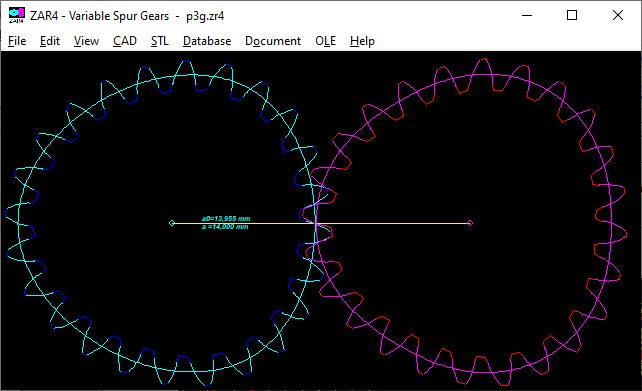The image size is (642, 391).
Task: Open the Edit menu
Action: (50, 41)
